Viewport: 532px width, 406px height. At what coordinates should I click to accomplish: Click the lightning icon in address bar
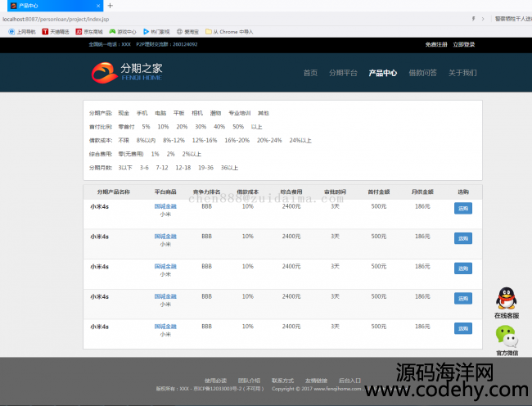pyautogui.click(x=473, y=19)
